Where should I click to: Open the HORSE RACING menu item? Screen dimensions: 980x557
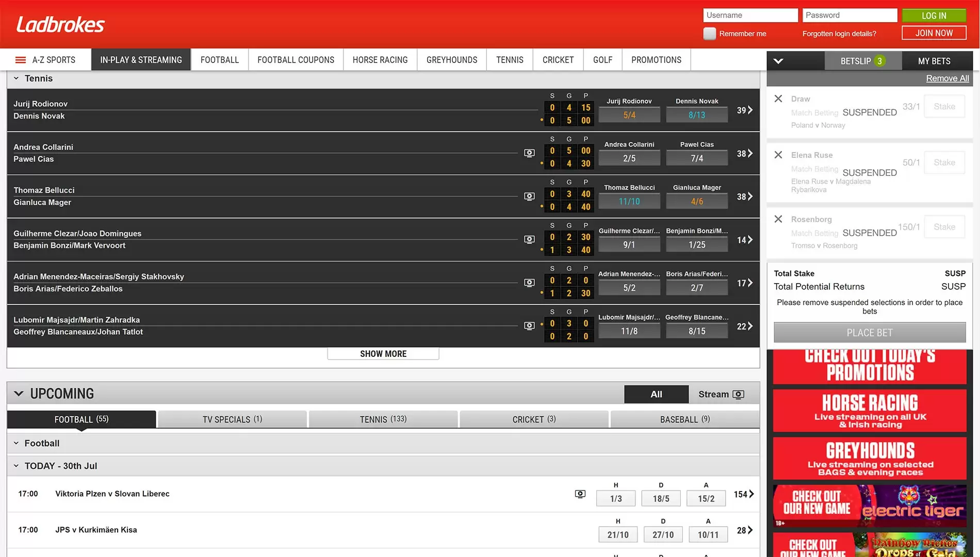380,60
